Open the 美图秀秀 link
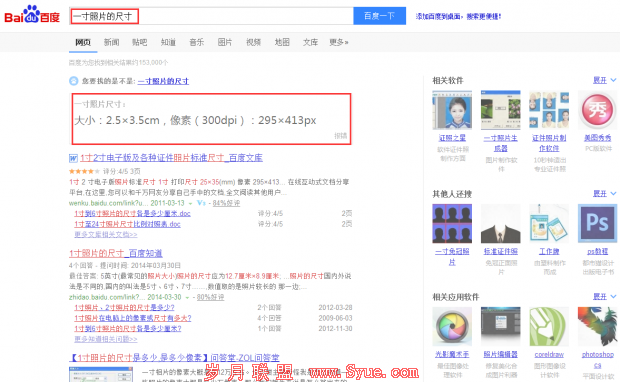 (x=597, y=138)
